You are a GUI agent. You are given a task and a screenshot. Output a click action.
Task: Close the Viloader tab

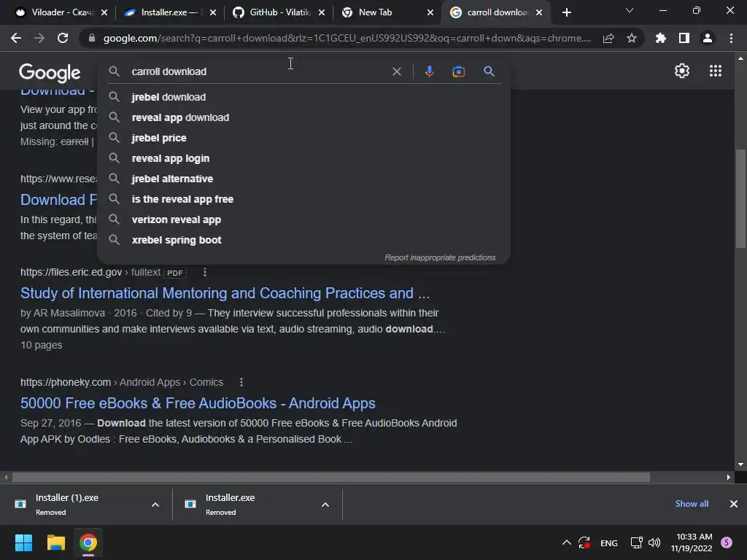pos(104,12)
